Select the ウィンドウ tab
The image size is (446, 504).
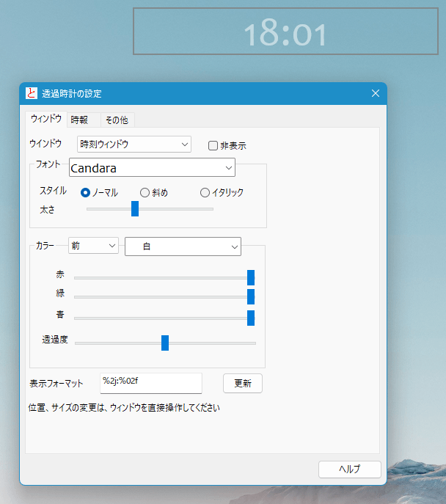(45, 119)
